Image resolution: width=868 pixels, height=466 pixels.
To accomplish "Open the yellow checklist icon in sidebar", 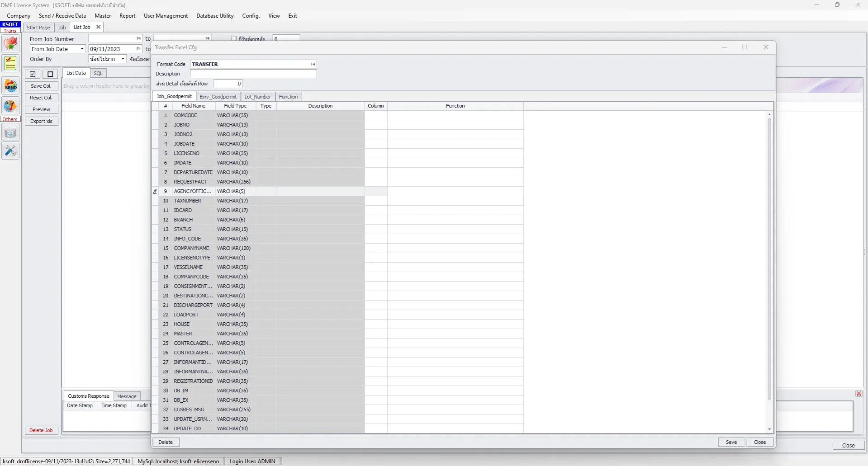I will [10, 63].
